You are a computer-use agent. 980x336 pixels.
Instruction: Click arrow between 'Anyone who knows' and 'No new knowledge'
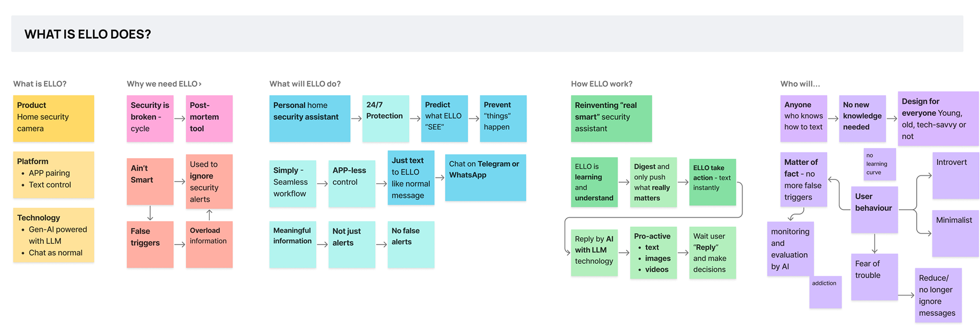click(833, 118)
